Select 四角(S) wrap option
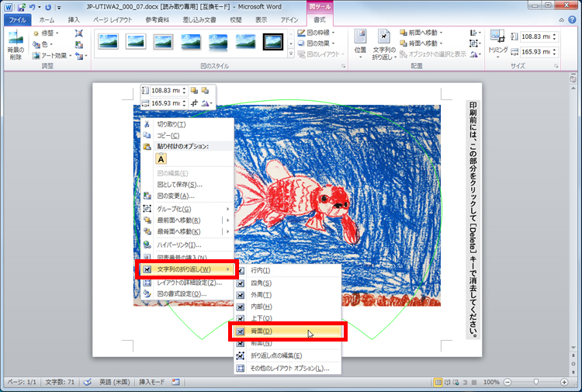The height and width of the screenshot is (392, 582). tap(288, 283)
